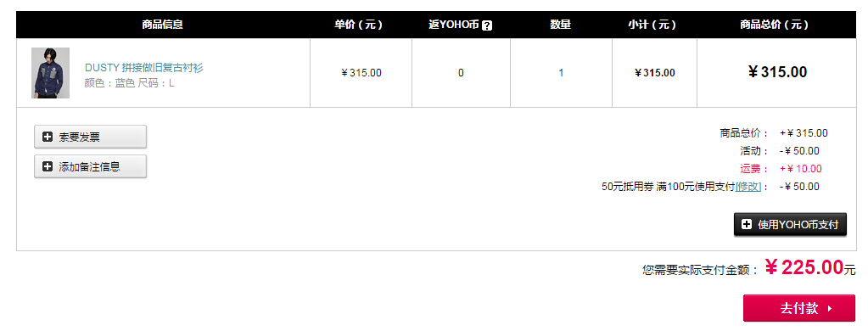
Task: Click the 商品总价（元） column header
Action: coord(775,25)
